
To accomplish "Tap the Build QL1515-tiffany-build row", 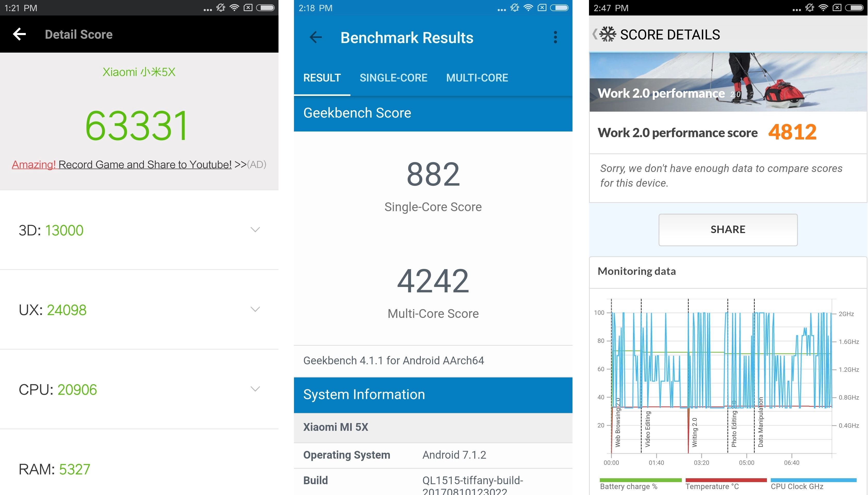I will (433, 482).
